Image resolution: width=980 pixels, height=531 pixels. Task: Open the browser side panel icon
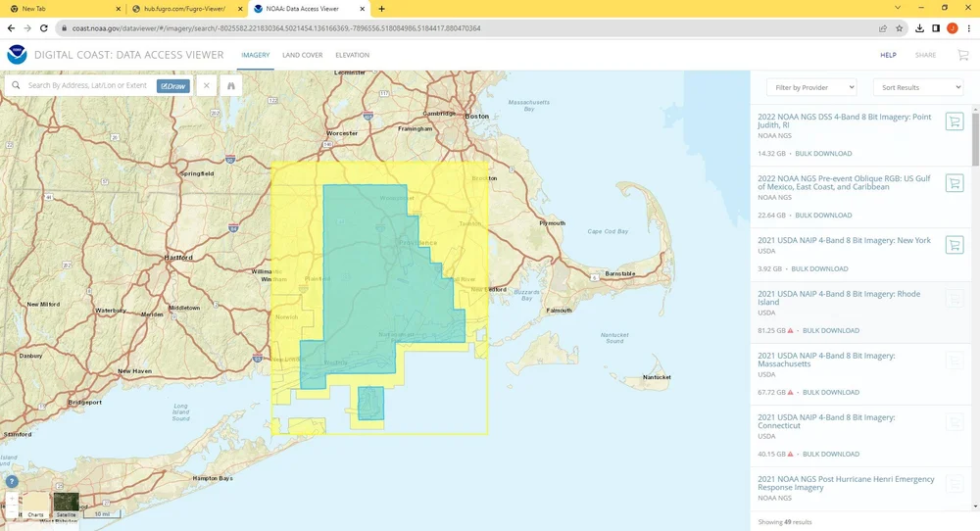tap(936, 28)
